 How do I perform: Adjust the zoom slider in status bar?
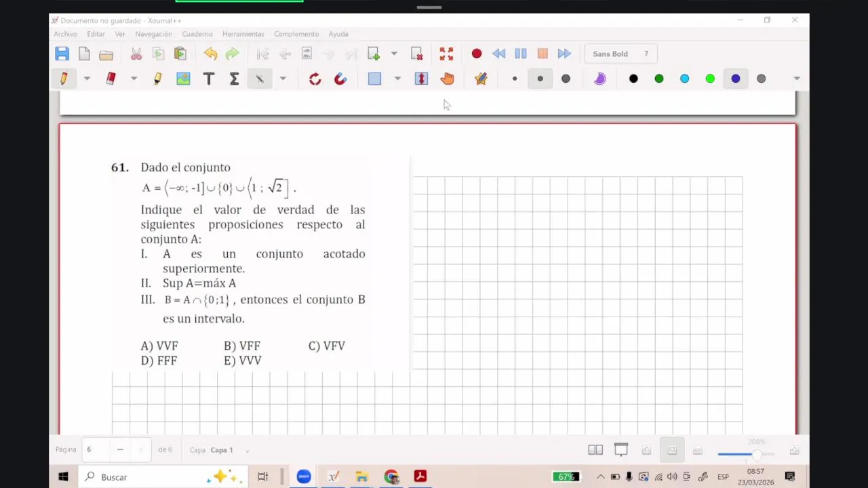tap(745, 454)
